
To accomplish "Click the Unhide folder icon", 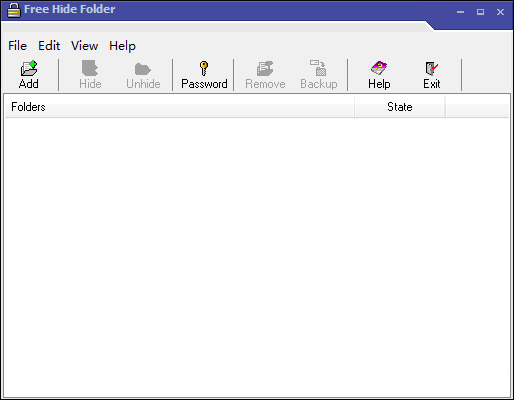I will [x=143, y=69].
